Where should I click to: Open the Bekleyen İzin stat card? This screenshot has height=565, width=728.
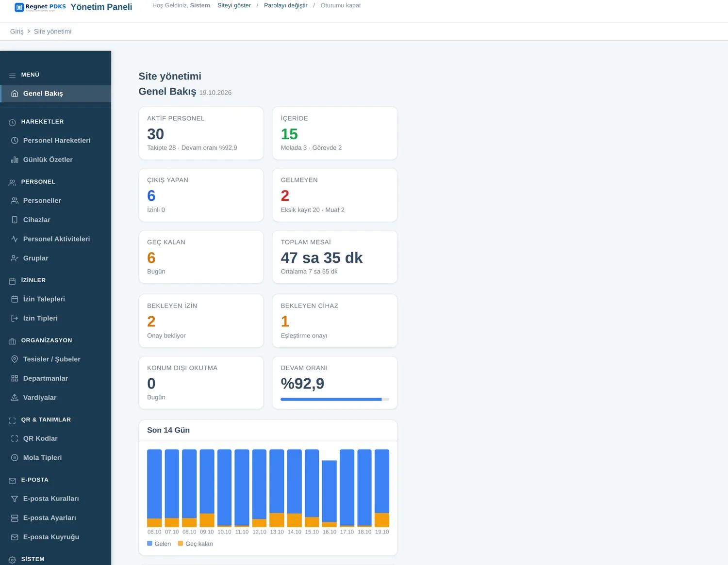(x=201, y=321)
